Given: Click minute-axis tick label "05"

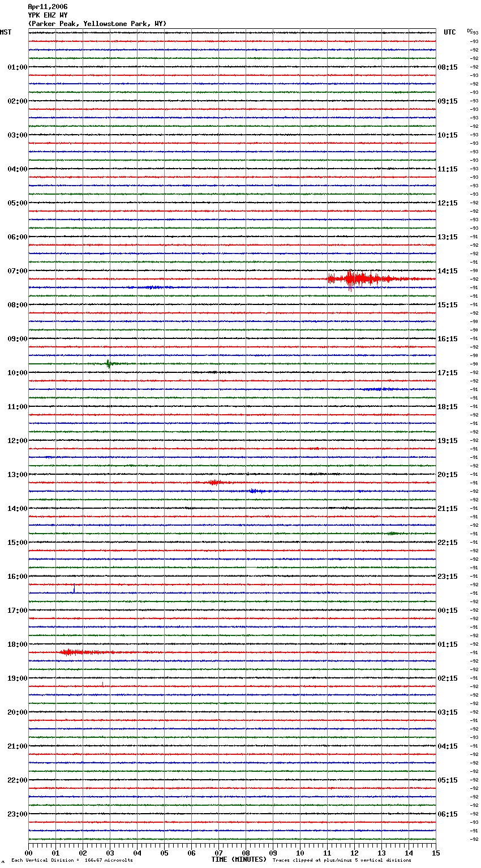Looking at the screenshot, I should pyautogui.click(x=164, y=853).
